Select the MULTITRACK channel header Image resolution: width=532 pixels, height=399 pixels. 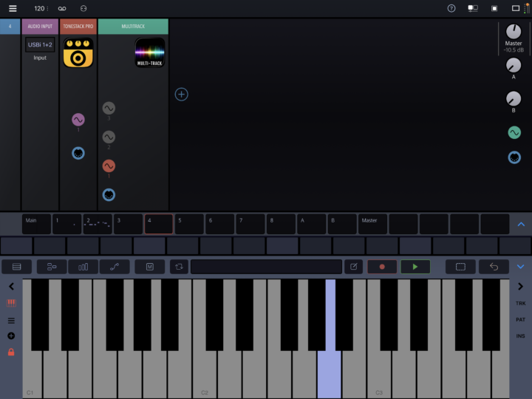tap(133, 27)
